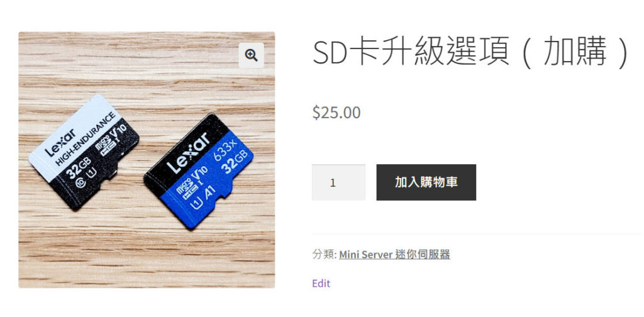
Task: Open the product photo of Lexar cards
Action: (147, 160)
